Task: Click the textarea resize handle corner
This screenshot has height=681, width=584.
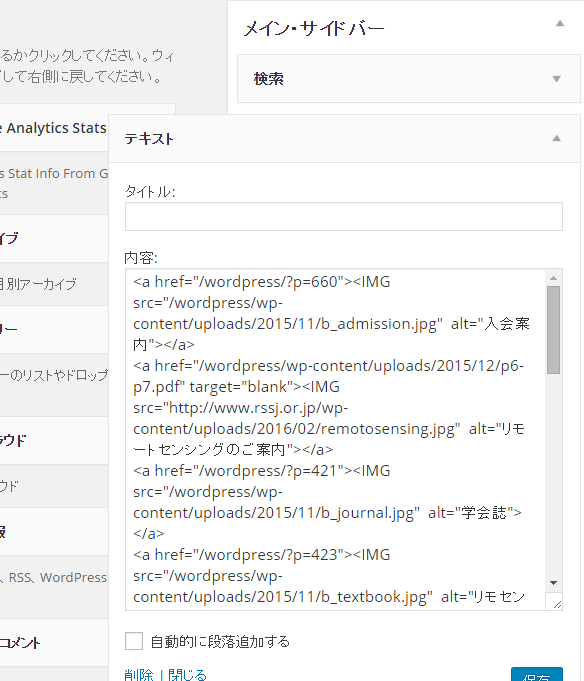Action: 557,604
